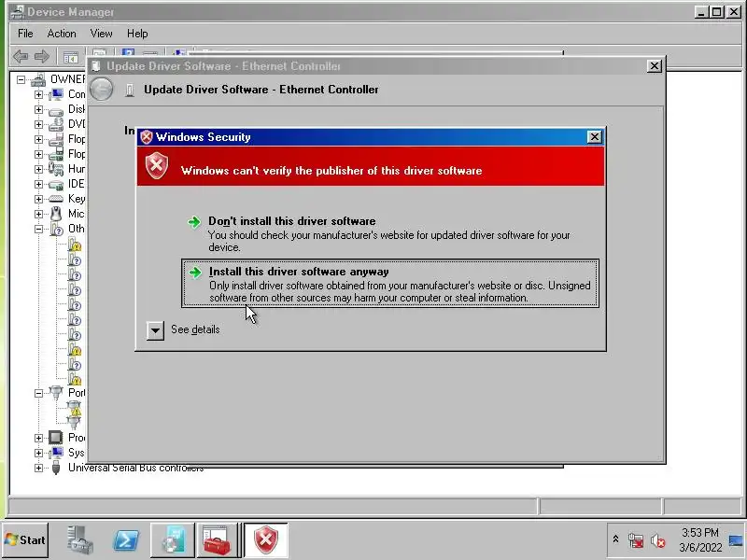Select Universal Serial Bus controllers text

pos(135,468)
